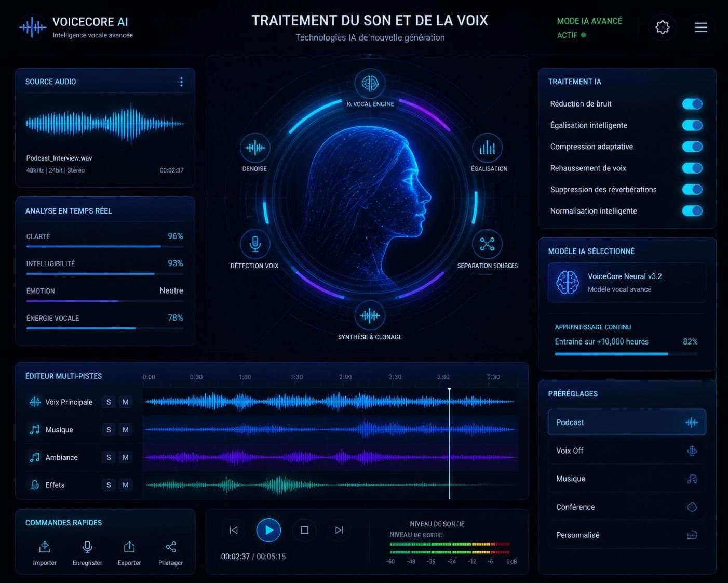Toggle Égalisation intelligente switch
Image resolution: width=728 pixels, height=583 pixels.
point(692,125)
